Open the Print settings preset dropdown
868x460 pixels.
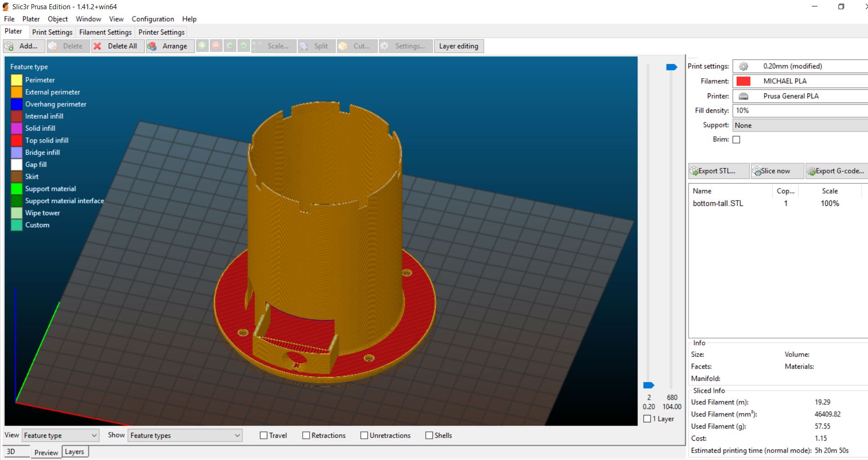(800, 66)
